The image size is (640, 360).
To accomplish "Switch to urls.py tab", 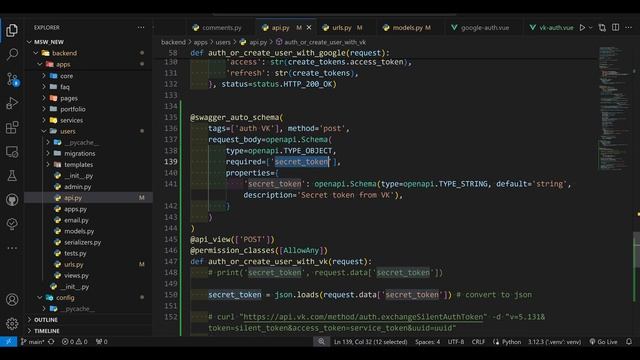I will click(342, 28).
